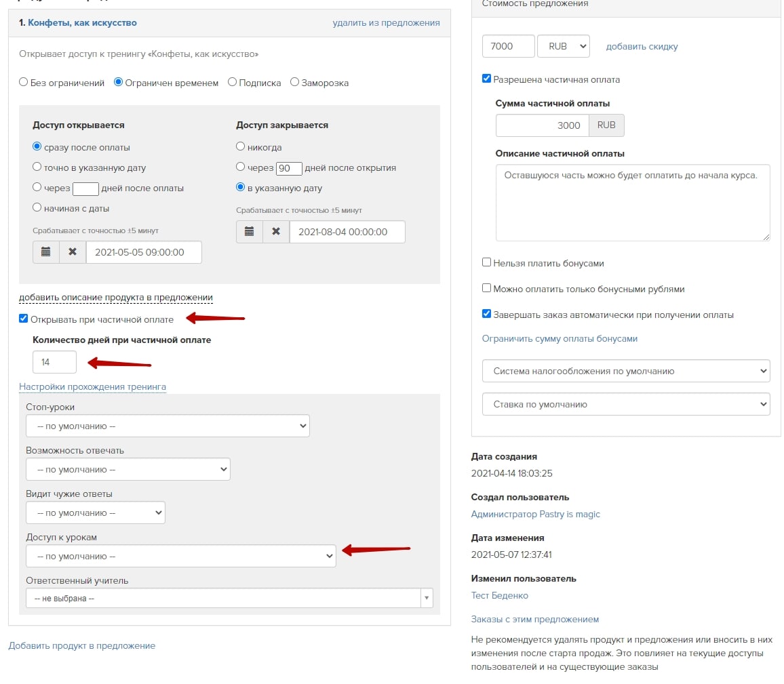The image size is (784, 684).
Task: Choose 'Заморозка' access type
Action: (294, 82)
